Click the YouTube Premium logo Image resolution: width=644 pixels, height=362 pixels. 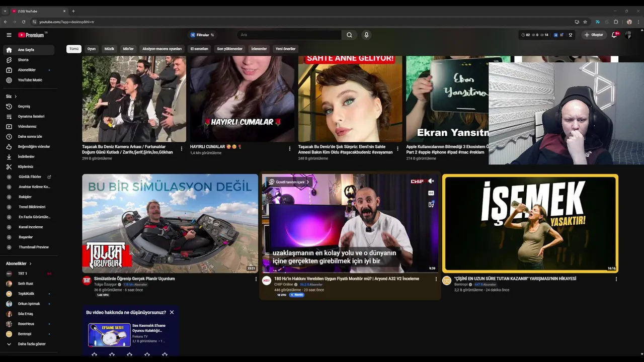click(x=32, y=35)
